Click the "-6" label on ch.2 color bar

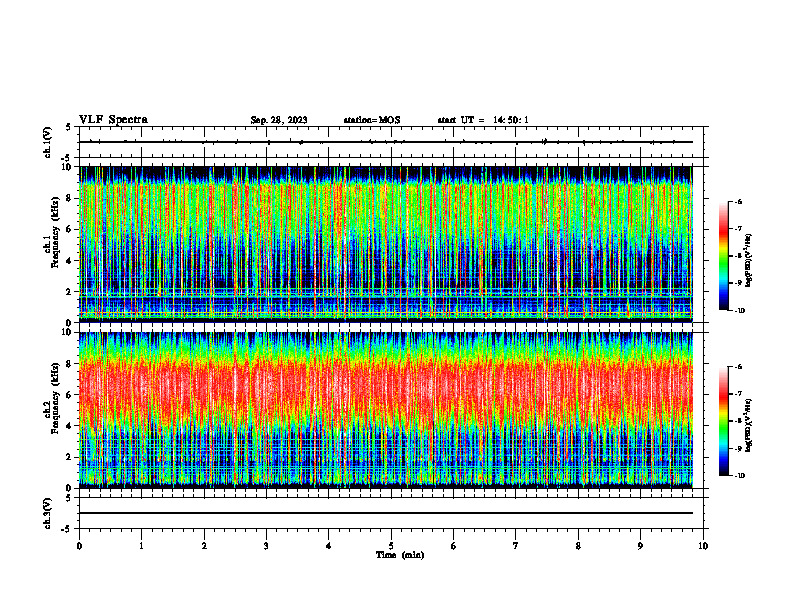tap(738, 367)
